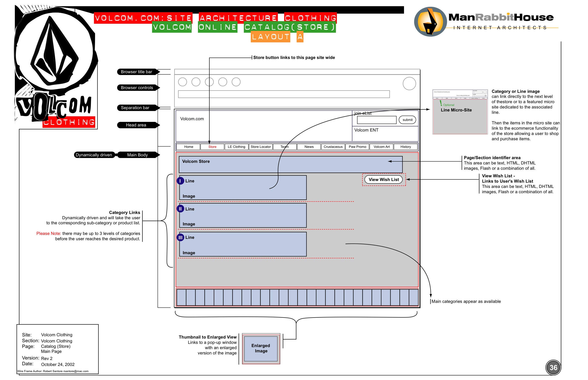The width and height of the screenshot is (588, 380).
Task: Click the circled III line marker icon
Action: (180, 238)
